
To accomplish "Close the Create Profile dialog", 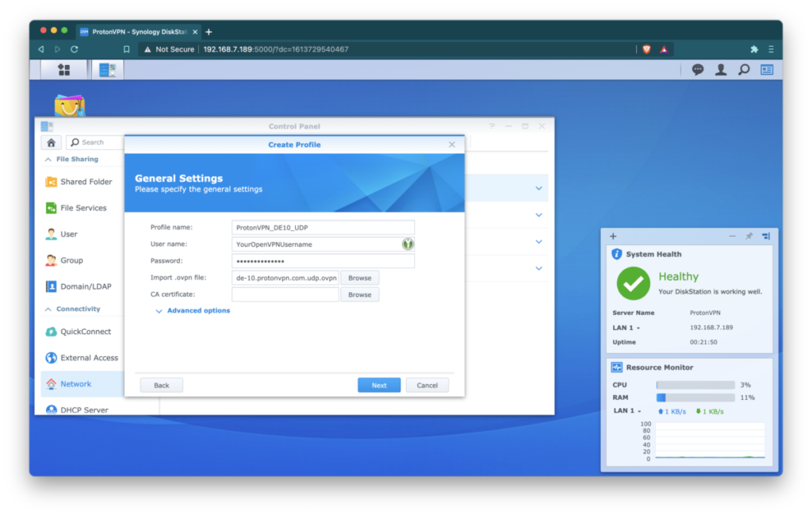I will click(451, 144).
